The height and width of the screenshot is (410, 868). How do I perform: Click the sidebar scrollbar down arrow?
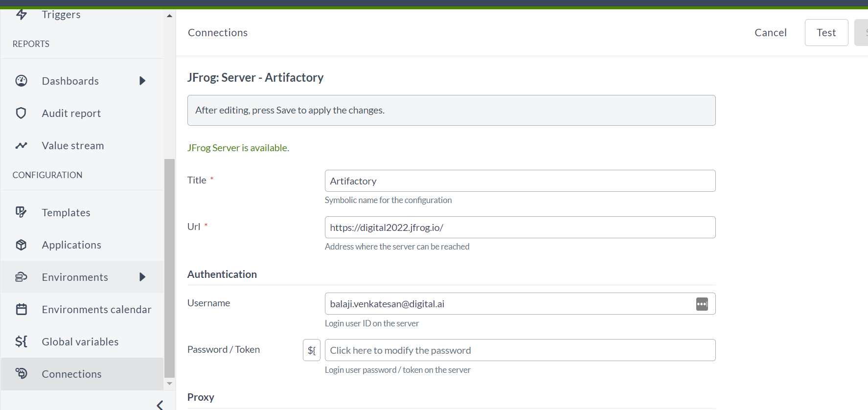point(169,384)
